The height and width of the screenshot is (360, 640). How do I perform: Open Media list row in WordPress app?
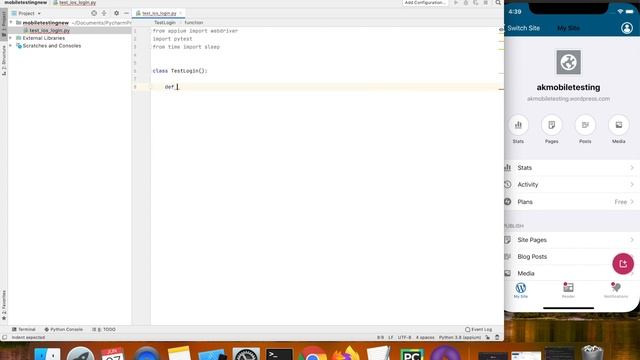pos(572,273)
